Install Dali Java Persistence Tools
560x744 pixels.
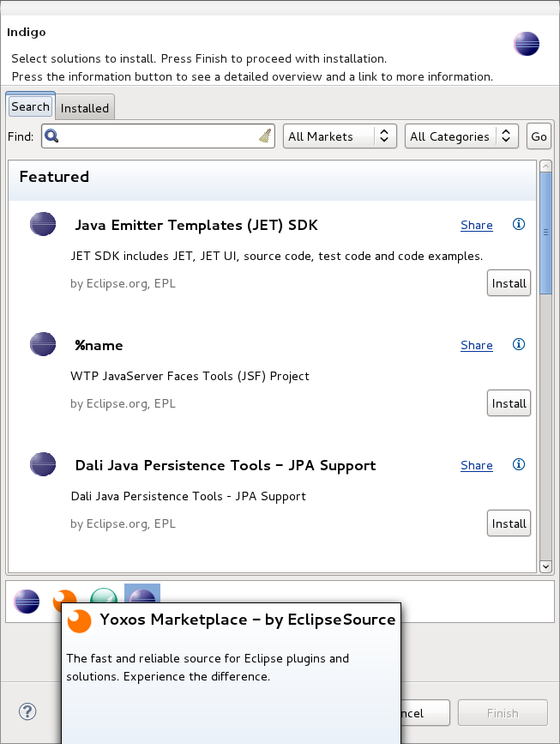pos(509,523)
